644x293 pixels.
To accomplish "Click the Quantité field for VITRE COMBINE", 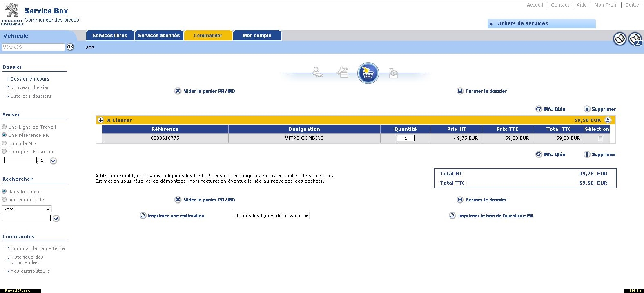I will pos(406,139).
